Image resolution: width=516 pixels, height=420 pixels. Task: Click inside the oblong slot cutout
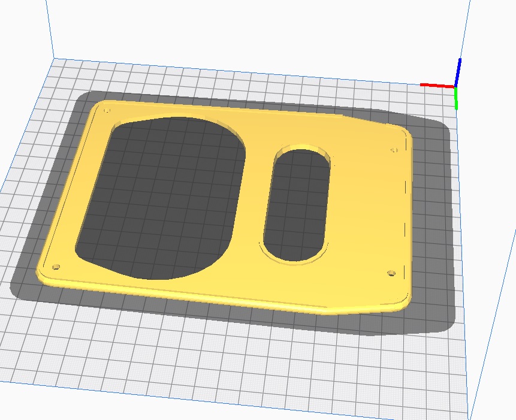[x=298, y=204]
